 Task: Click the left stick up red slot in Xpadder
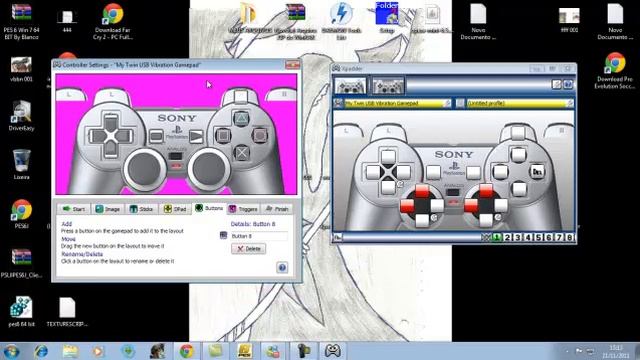[422, 191]
